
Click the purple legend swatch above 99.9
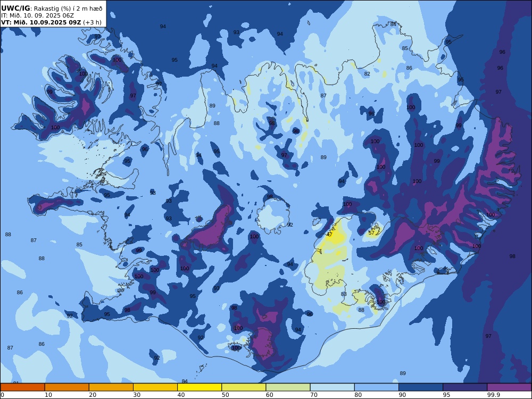tap(510, 387)
